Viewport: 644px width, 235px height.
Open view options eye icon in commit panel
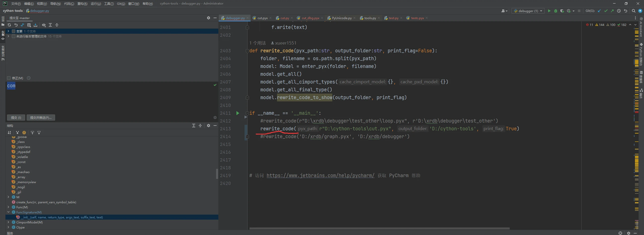click(44, 25)
